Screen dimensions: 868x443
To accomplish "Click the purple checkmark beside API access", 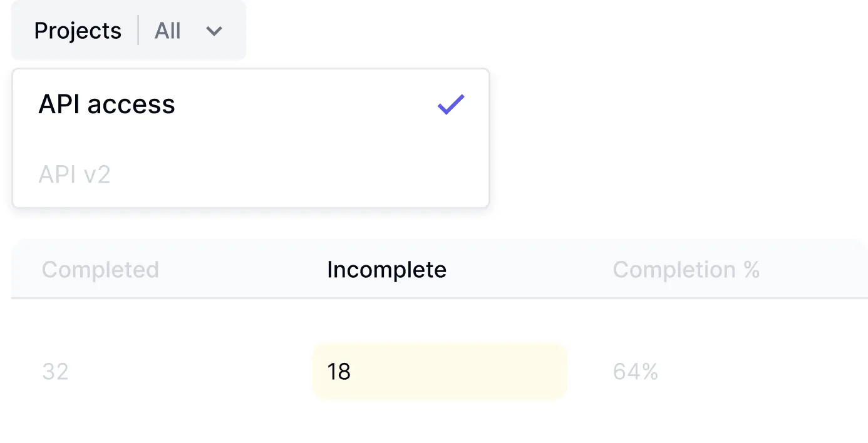I will (x=451, y=104).
